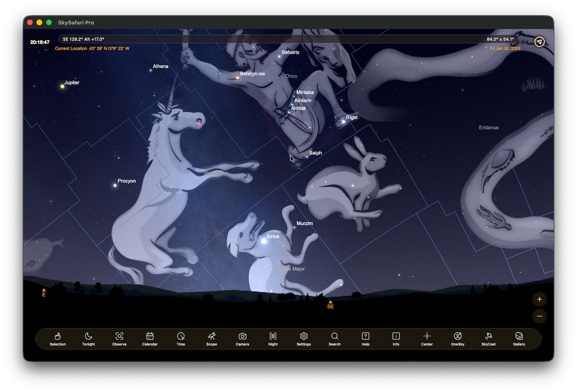Click the Eridanus constellation label

pyautogui.click(x=489, y=128)
